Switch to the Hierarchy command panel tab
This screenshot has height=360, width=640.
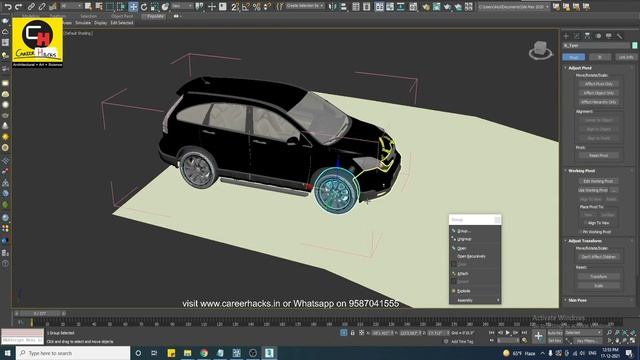[x=587, y=36]
